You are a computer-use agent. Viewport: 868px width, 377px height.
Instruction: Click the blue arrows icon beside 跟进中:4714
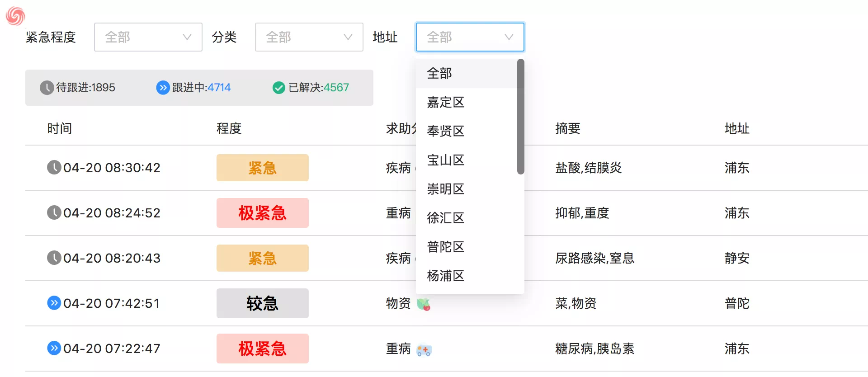[163, 88]
